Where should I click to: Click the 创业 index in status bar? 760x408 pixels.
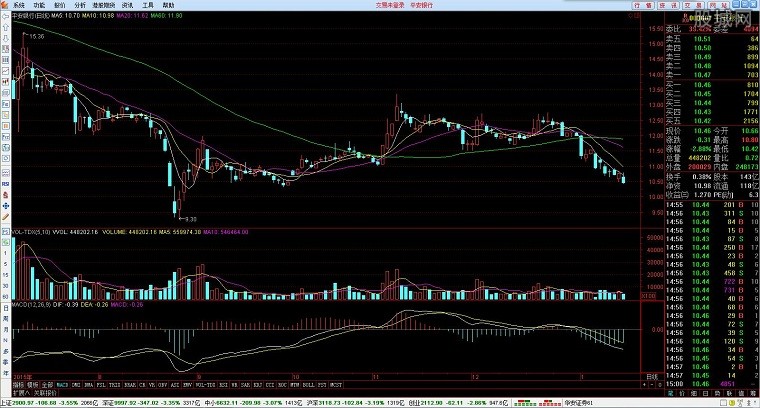tap(459, 403)
